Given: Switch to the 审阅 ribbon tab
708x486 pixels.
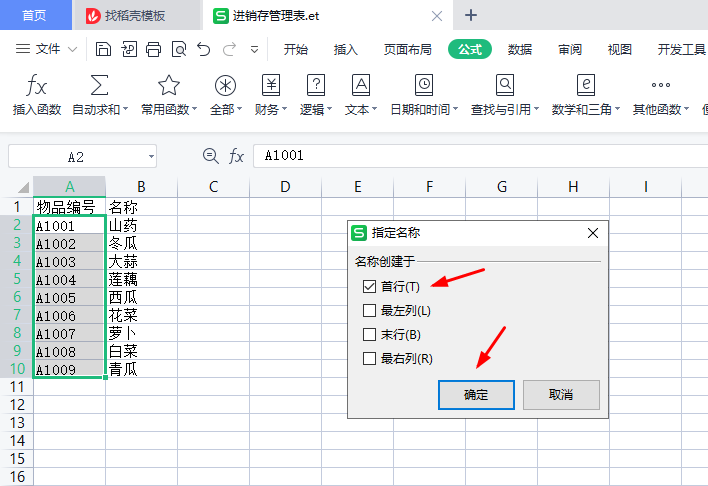Looking at the screenshot, I should (x=570, y=49).
